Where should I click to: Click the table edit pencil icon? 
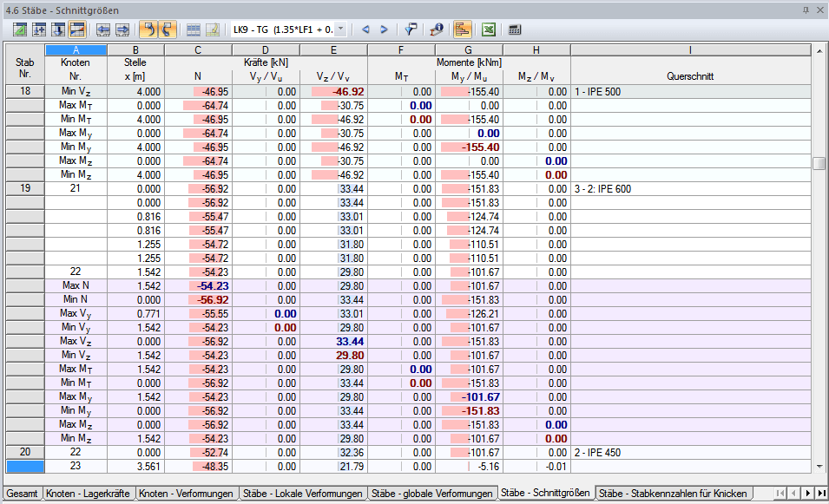[x=213, y=29]
